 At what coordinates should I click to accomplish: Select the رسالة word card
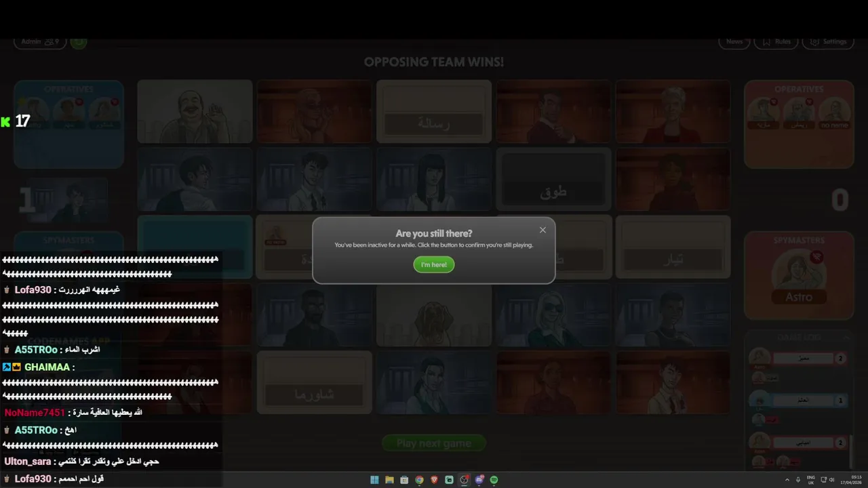click(x=434, y=111)
